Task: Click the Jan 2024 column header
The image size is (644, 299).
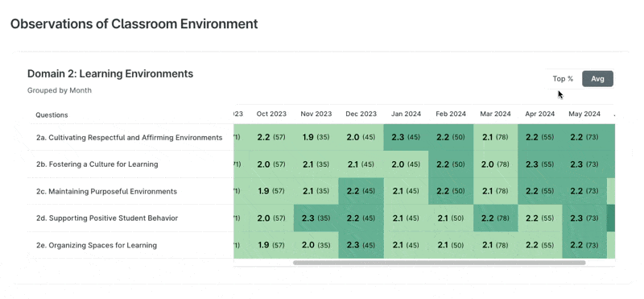Action: coord(406,114)
